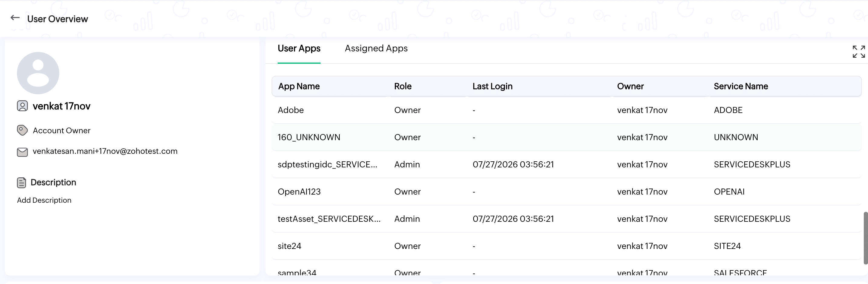Click the Owner role in the site24 row
The height and width of the screenshot is (284, 868).
click(407, 246)
